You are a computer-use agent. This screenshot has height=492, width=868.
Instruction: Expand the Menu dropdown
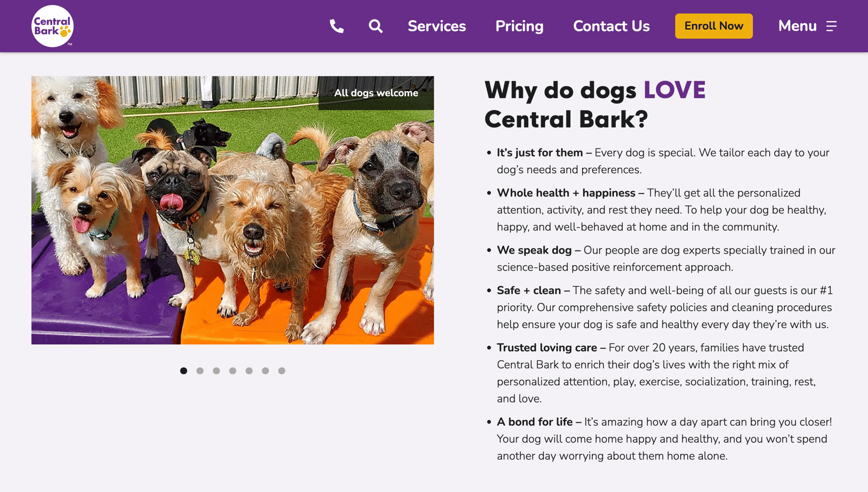coord(797,26)
